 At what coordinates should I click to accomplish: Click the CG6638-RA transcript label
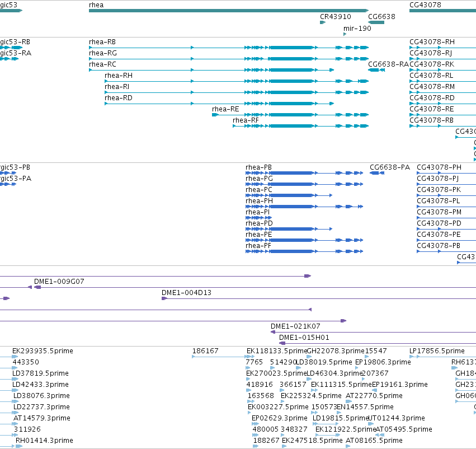(x=389, y=64)
